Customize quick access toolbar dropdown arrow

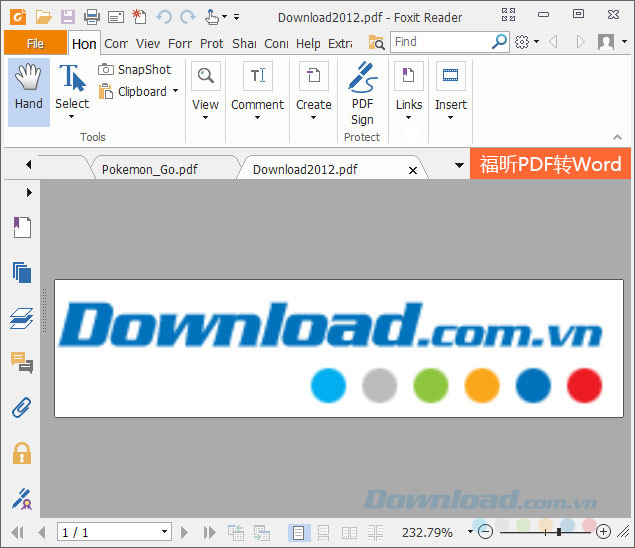pos(237,17)
